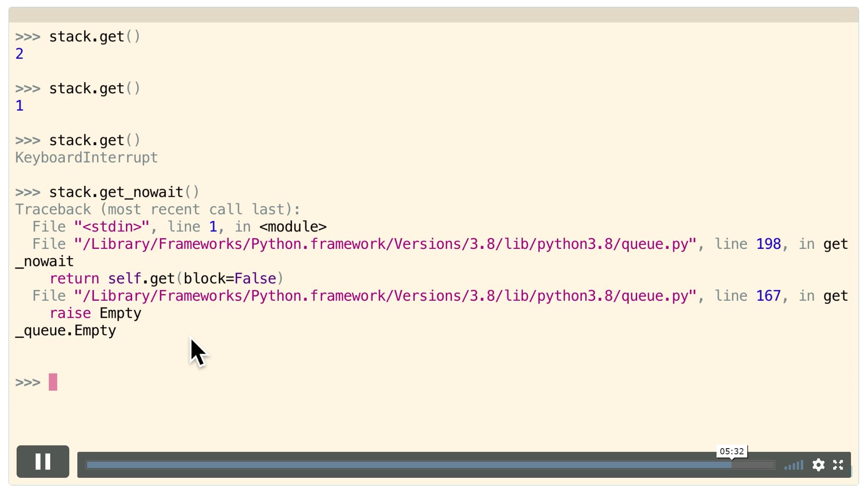
Task: Click the output value 2
Action: point(19,54)
